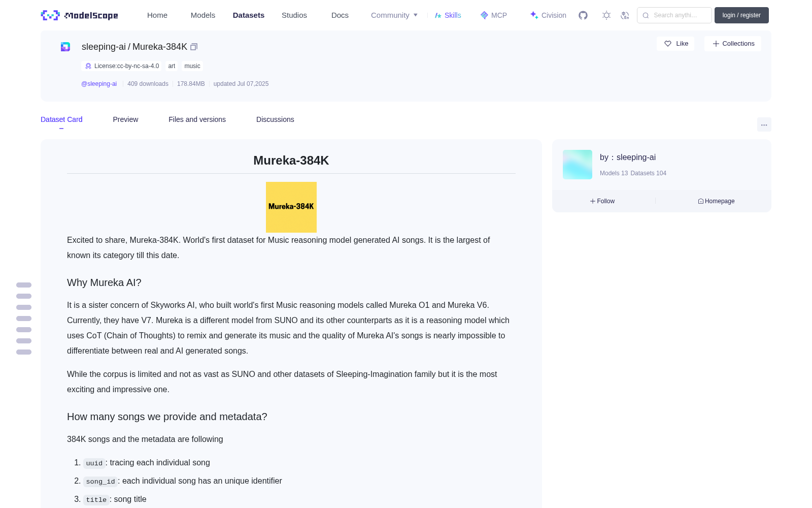Jump using the topmost outline bar on the left
The height and width of the screenshot is (508, 812).
pos(24,285)
